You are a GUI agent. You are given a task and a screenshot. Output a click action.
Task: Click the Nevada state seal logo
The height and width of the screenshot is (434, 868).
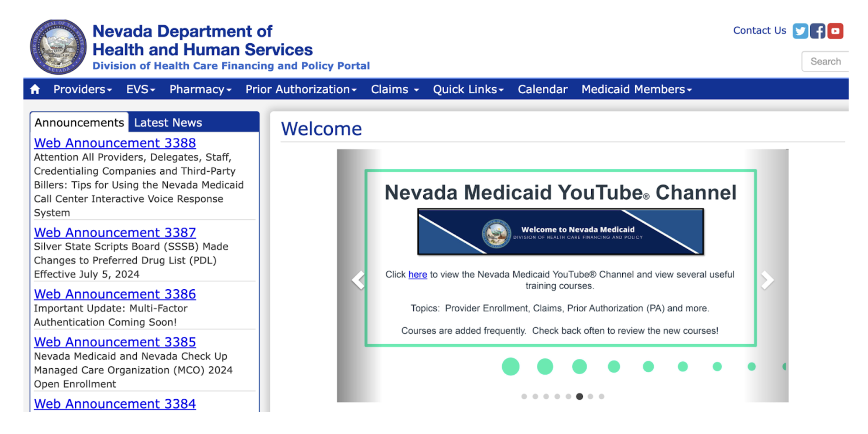coord(58,47)
